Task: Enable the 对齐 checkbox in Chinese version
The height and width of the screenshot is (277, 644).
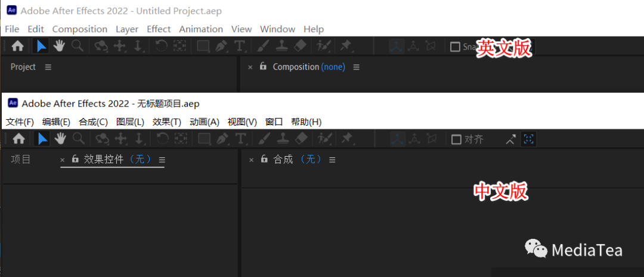Action: click(x=456, y=139)
